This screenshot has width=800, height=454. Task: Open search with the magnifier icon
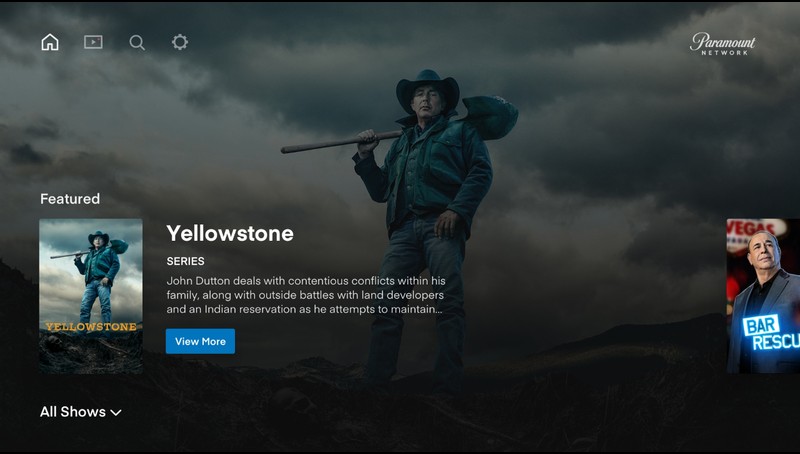point(137,42)
